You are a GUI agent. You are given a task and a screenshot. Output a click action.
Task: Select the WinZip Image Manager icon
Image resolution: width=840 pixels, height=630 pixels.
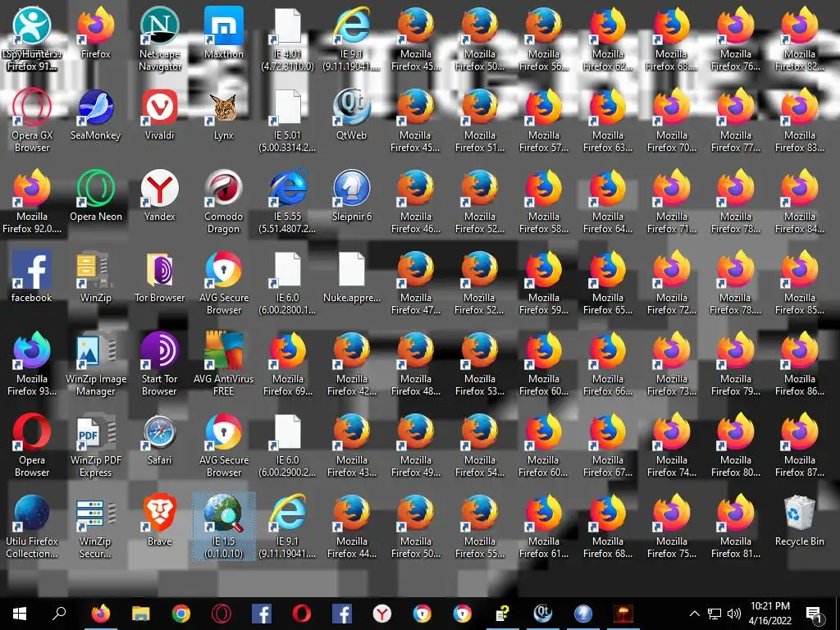pyautogui.click(x=95, y=364)
